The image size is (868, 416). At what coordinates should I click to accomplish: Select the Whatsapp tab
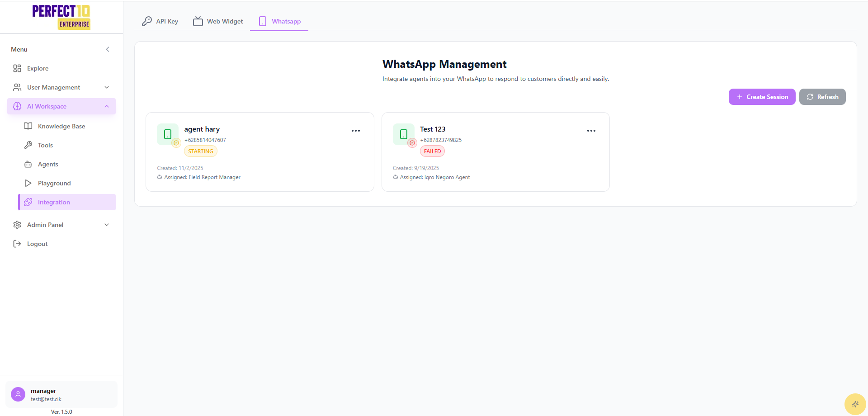(x=279, y=21)
